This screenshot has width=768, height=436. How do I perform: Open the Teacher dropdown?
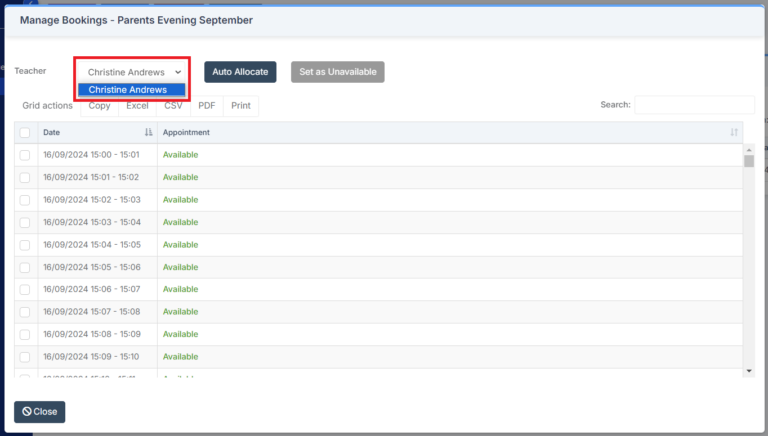coord(134,72)
